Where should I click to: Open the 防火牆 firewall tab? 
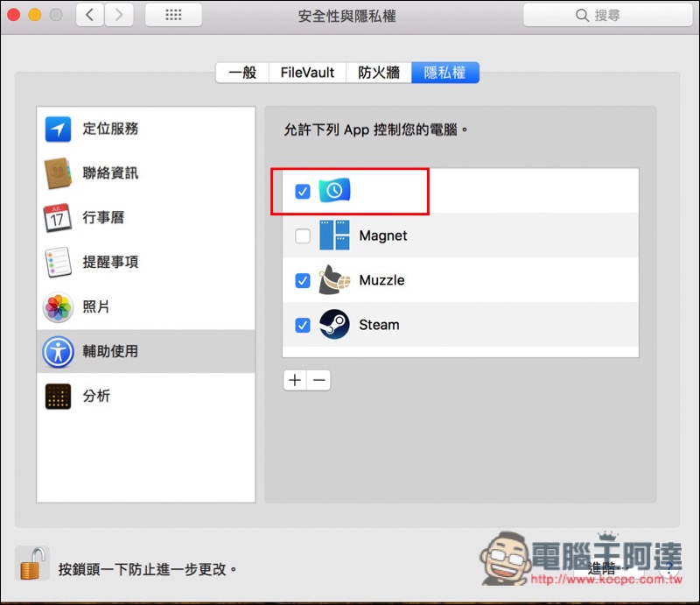(378, 73)
